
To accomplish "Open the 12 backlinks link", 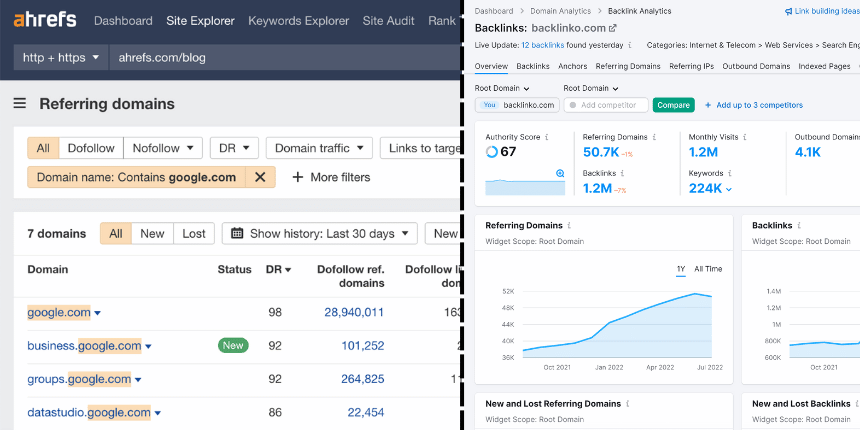I will click(x=542, y=45).
